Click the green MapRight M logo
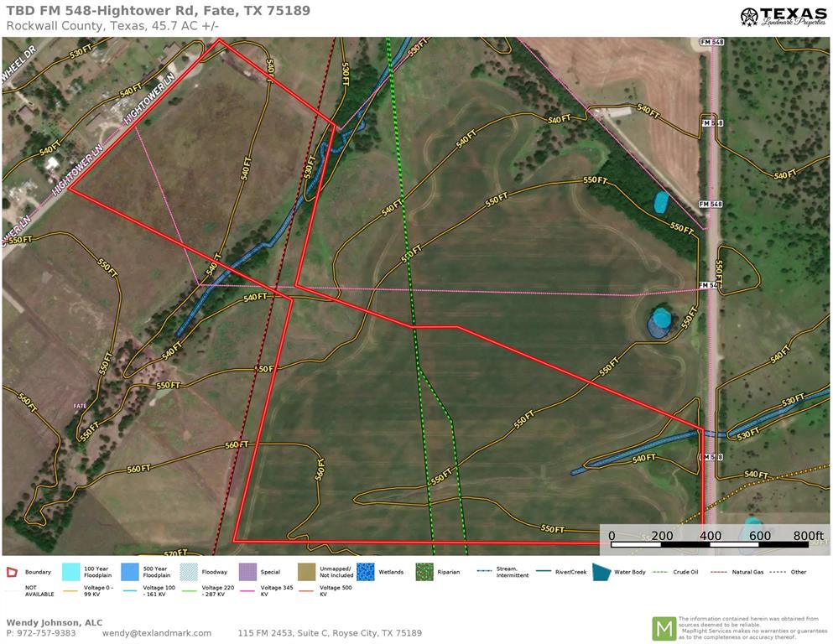Image resolution: width=833 pixels, height=644 pixels. pos(664,627)
